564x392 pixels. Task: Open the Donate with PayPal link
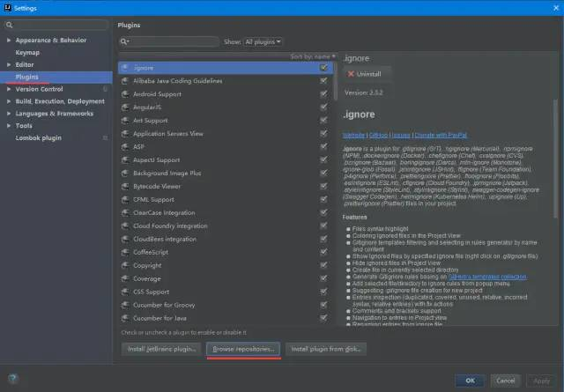pyautogui.click(x=441, y=136)
